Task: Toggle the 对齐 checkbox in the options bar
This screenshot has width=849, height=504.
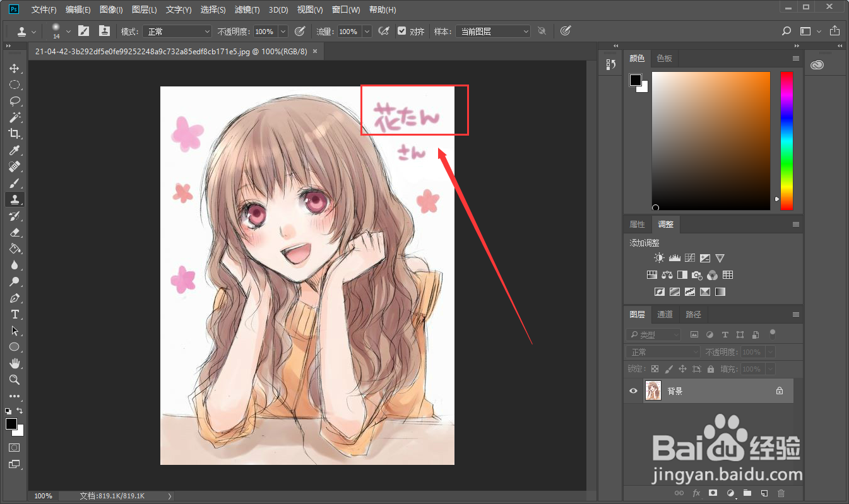Action: pyautogui.click(x=402, y=31)
